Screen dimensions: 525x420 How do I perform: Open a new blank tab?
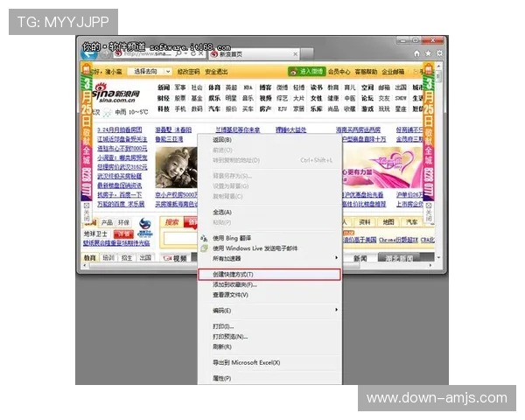[307, 54]
